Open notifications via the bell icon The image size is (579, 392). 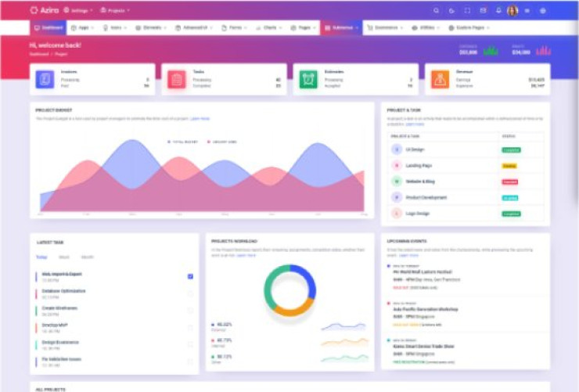[x=498, y=11]
